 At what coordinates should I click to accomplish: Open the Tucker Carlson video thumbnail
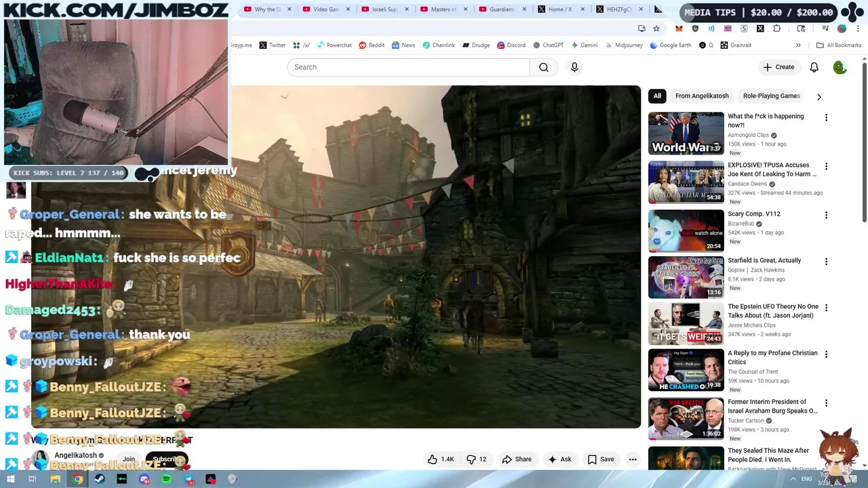pos(686,419)
